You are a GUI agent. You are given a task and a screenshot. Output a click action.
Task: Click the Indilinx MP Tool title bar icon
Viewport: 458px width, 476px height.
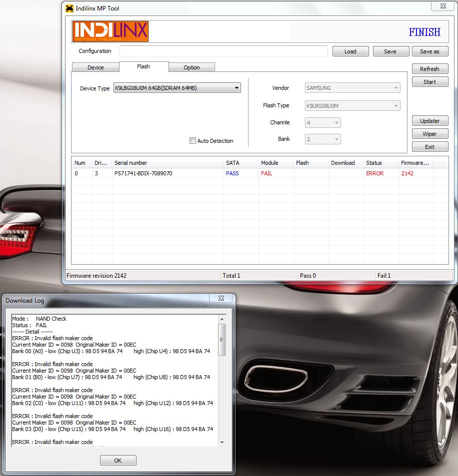click(x=69, y=8)
